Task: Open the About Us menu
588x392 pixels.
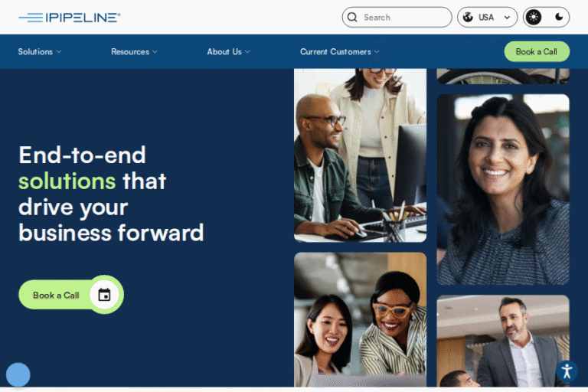Action: coord(228,52)
